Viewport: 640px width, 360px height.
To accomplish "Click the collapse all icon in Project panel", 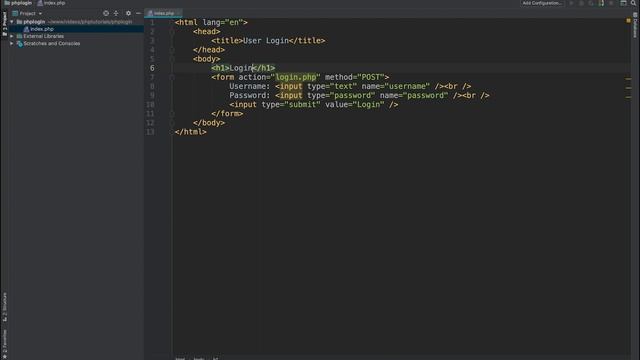I will point(116,13).
